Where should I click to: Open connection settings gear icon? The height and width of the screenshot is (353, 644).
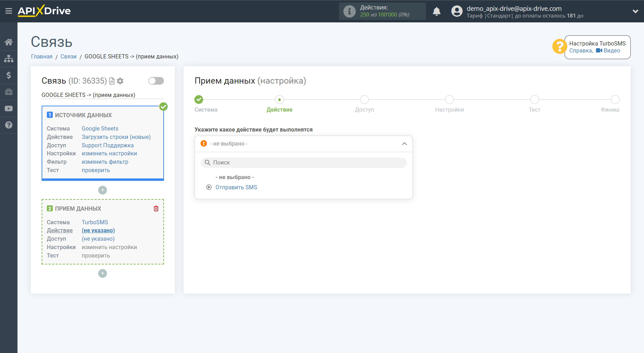coord(120,81)
